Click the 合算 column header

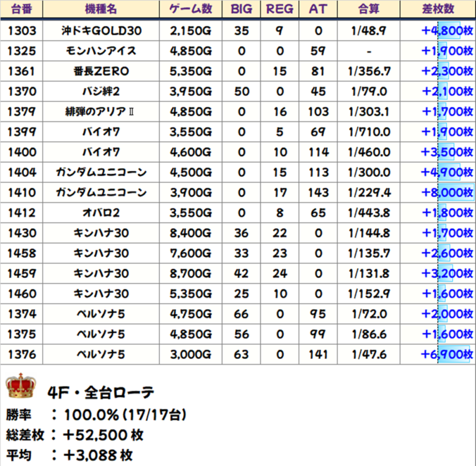(368, 9)
